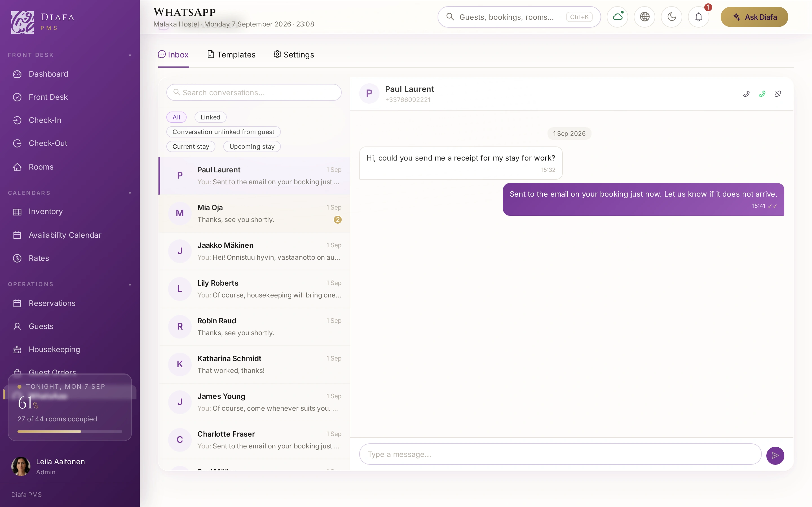Open Mia Oja's conversation
812x507 pixels.
click(x=254, y=214)
